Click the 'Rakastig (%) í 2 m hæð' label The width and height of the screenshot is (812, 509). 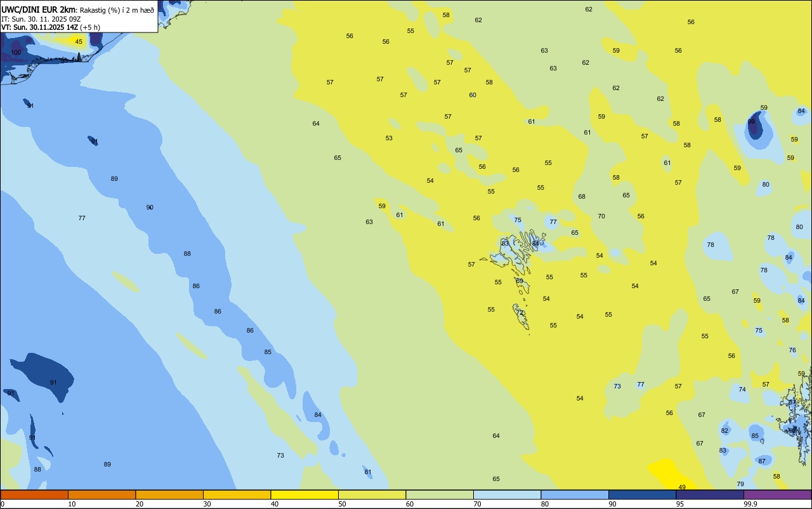coord(117,10)
